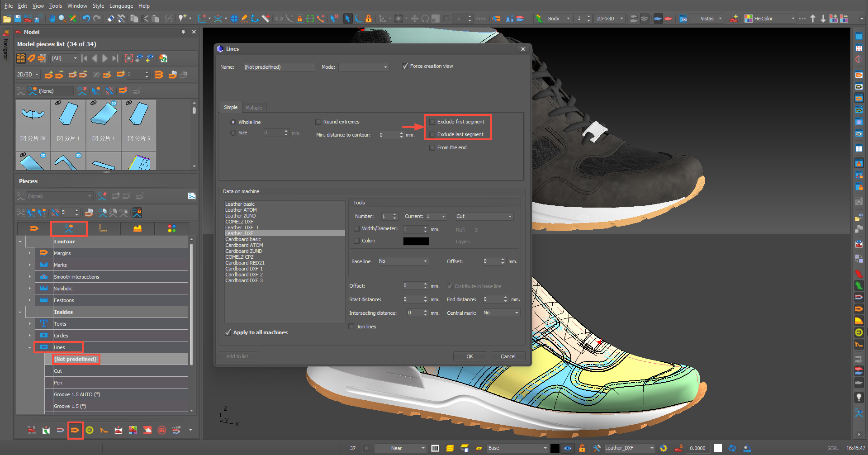Click the OK button in Lines dialog
Viewport: 868px width, 455px height.
tap(470, 356)
